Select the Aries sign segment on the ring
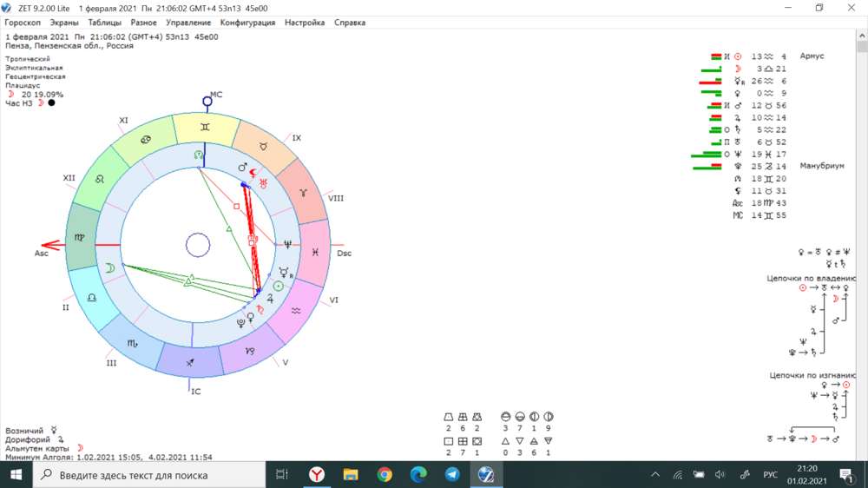Viewport: 868px width, 488px height. click(x=303, y=193)
